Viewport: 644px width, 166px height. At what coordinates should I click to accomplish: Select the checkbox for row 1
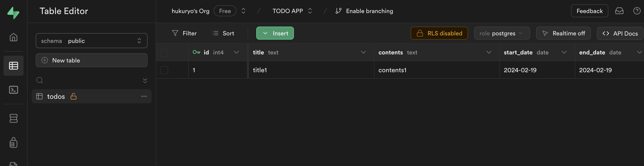click(x=164, y=70)
